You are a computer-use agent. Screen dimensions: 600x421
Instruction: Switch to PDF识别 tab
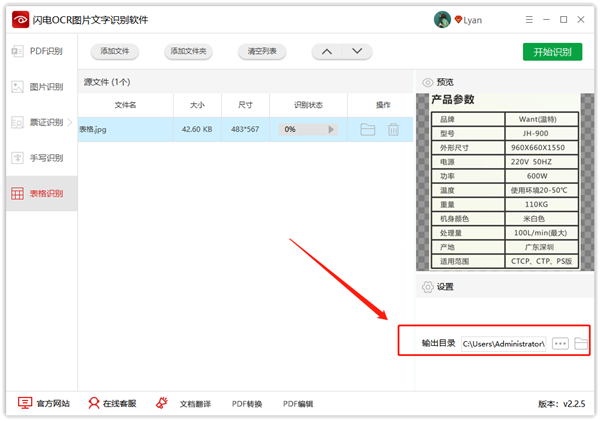[x=38, y=51]
